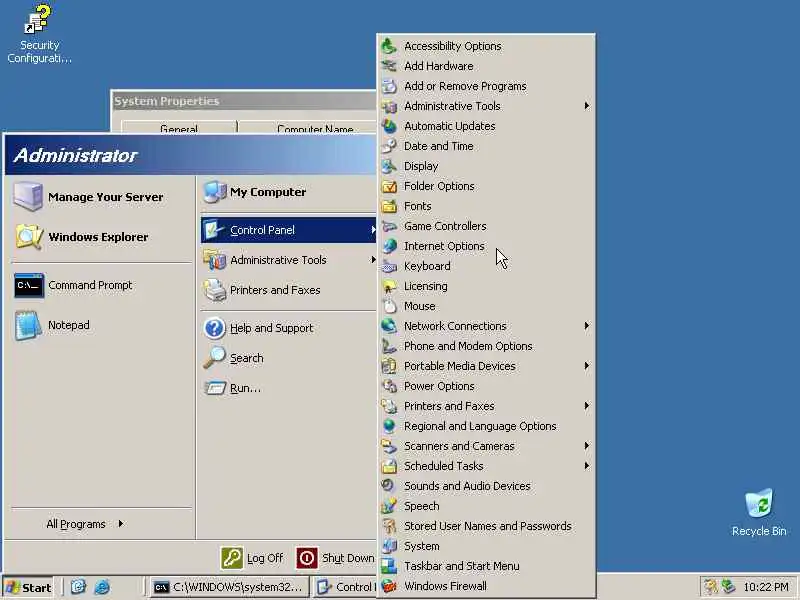800x600 pixels.
Task: Click the Date and Time icon
Action: (389, 146)
